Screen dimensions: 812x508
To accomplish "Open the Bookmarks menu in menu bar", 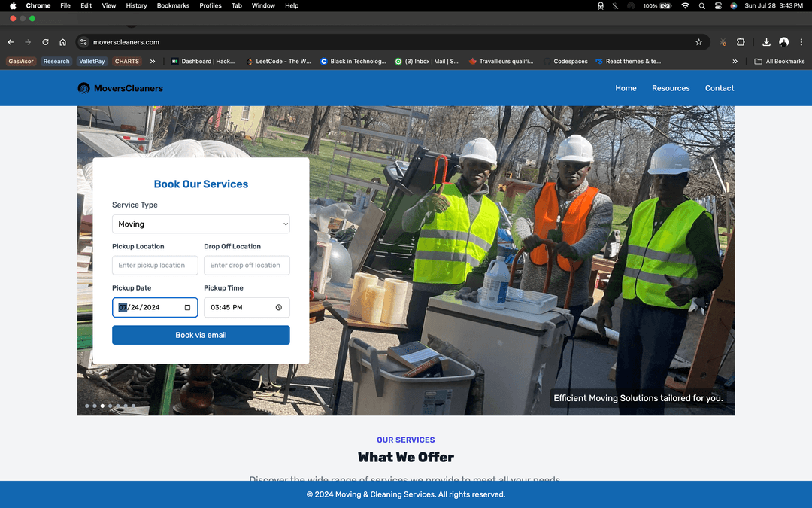I will [x=173, y=5].
